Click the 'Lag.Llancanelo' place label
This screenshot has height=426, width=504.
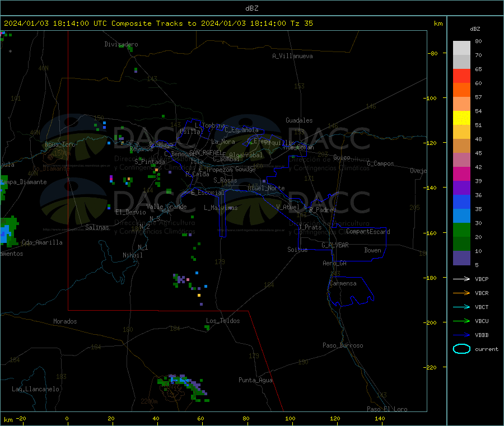pos(35,389)
